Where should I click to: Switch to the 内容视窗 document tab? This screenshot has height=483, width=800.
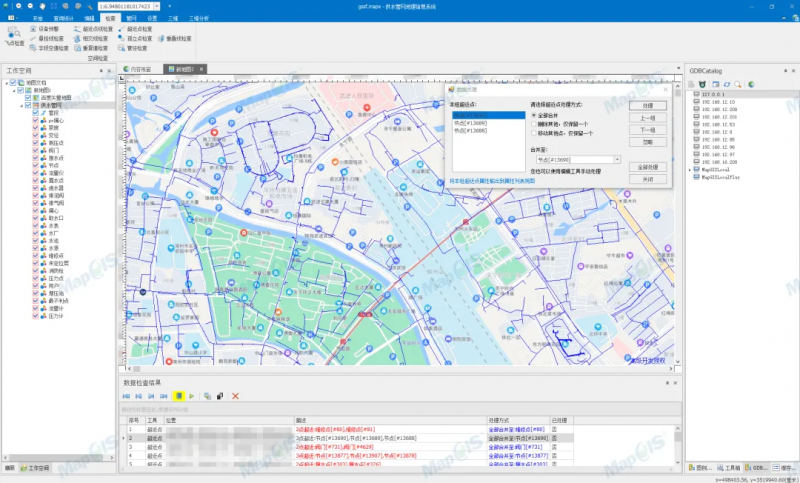click(x=139, y=70)
